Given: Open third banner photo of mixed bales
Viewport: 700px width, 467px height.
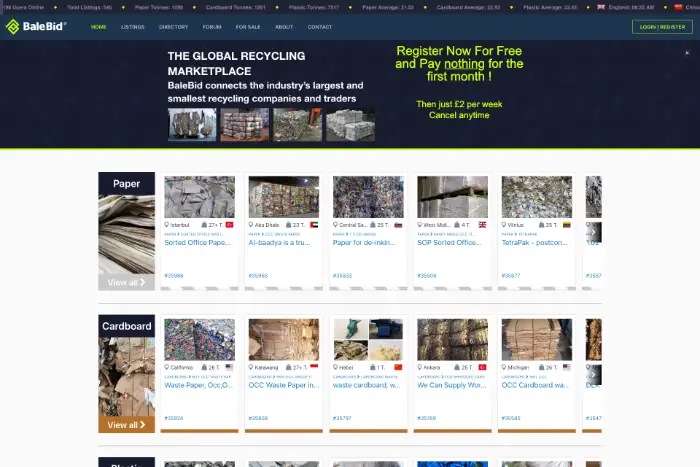Looking at the screenshot, I should tap(297, 125).
